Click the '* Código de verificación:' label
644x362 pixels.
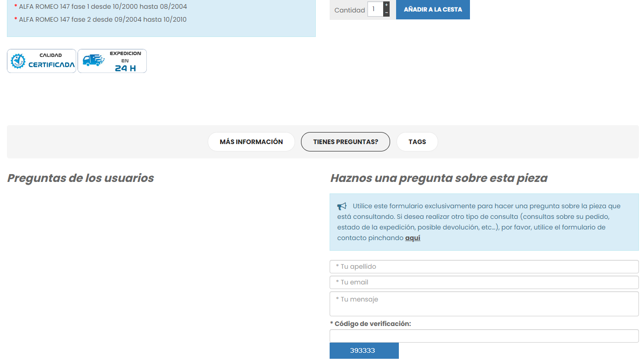click(x=371, y=324)
